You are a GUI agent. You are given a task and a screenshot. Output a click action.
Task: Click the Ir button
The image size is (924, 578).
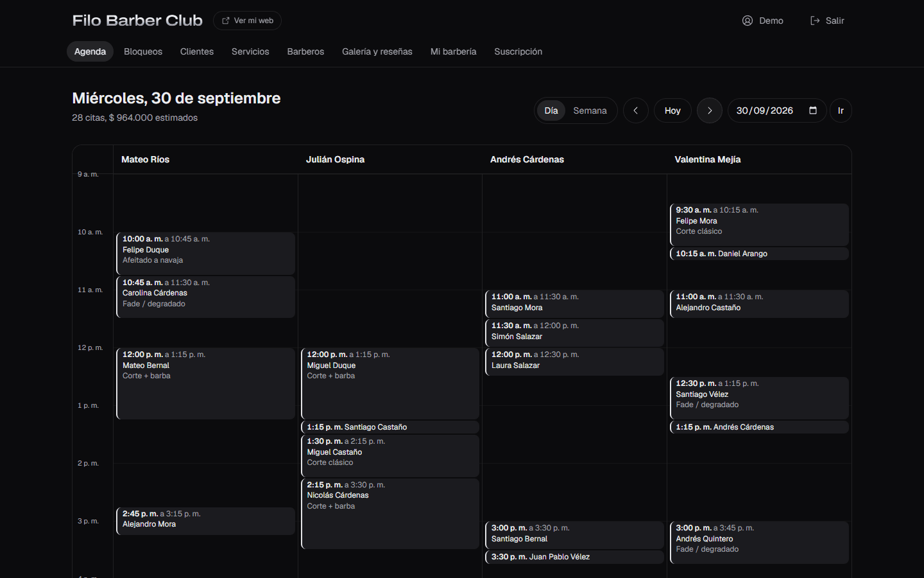841,110
